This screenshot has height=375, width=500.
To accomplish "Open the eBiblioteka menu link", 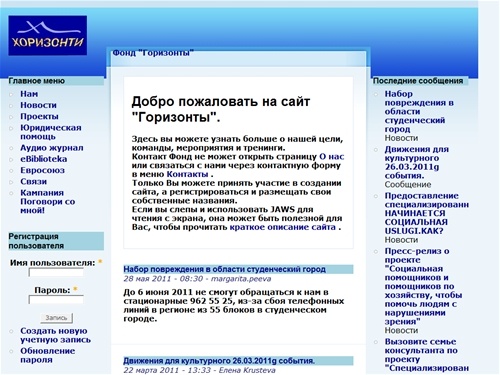I will coord(44,159).
